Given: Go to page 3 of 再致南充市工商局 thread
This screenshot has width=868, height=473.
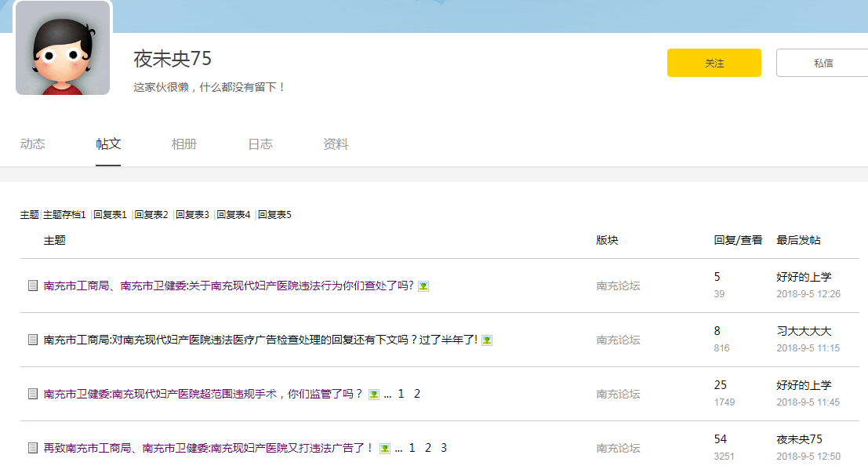Looking at the screenshot, I should (x=444, y=448).
